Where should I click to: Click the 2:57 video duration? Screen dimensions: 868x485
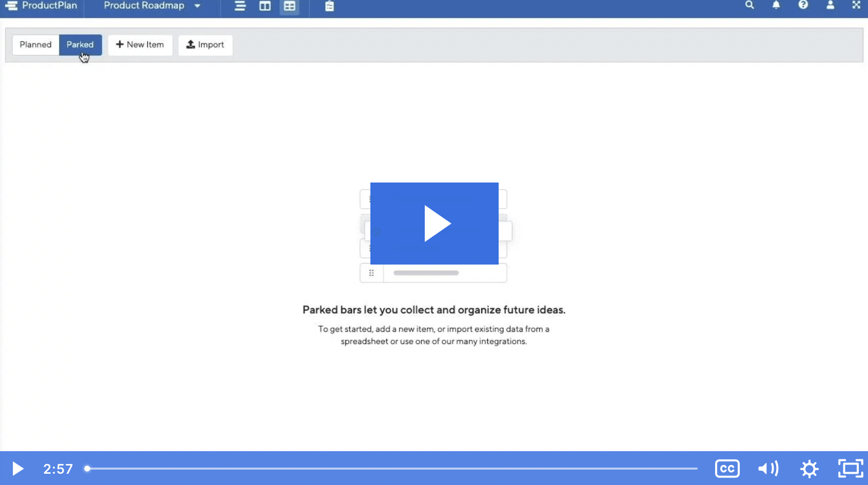coord(58,469)
